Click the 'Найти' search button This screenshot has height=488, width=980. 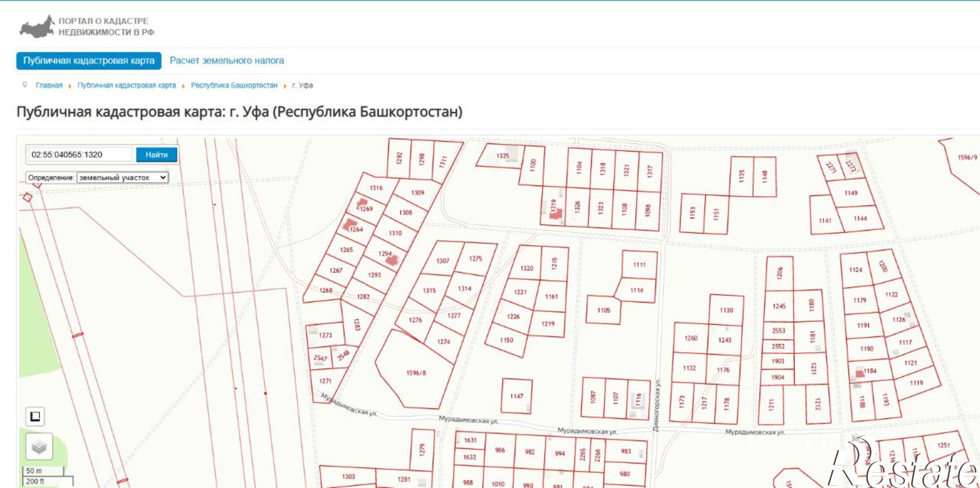point(156,154)
